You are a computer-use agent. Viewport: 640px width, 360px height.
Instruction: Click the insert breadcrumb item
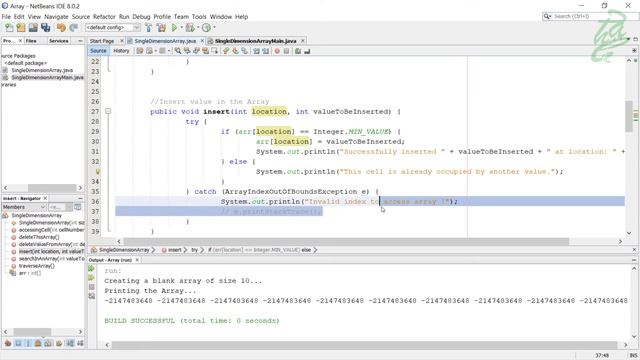tap(175, 250)
